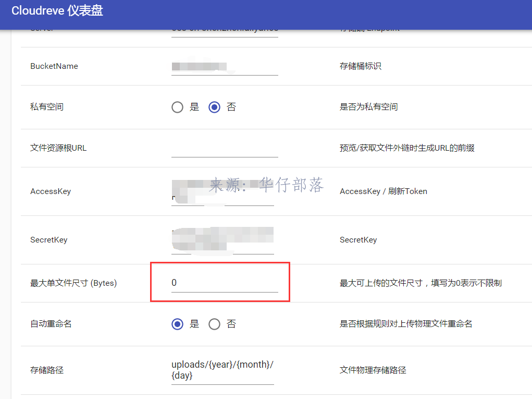Image resolution: width=532 pixels, height=399 pixels.
Task: Click the 最大单文件尺寸 (Bytes) row label
Action: coord(73,283)
